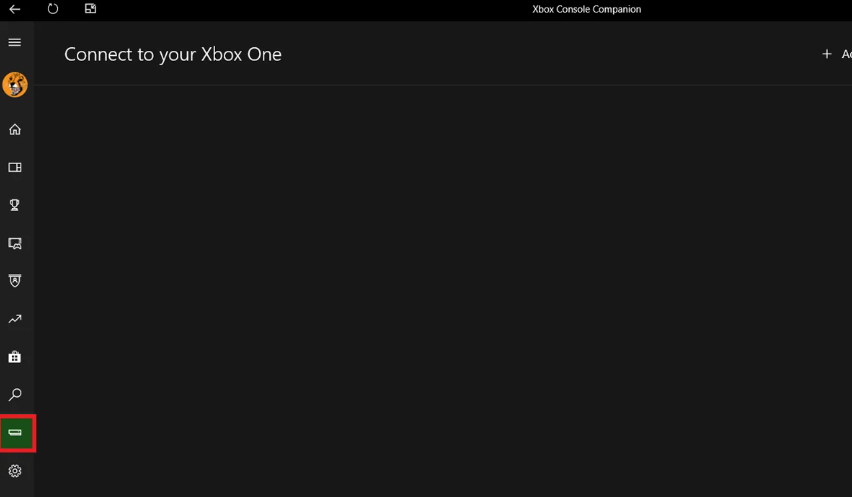The height and width of the screenshot is (497, 852).
Task: Select the highlighted console Connection icon
Action: tap(16, 433)
